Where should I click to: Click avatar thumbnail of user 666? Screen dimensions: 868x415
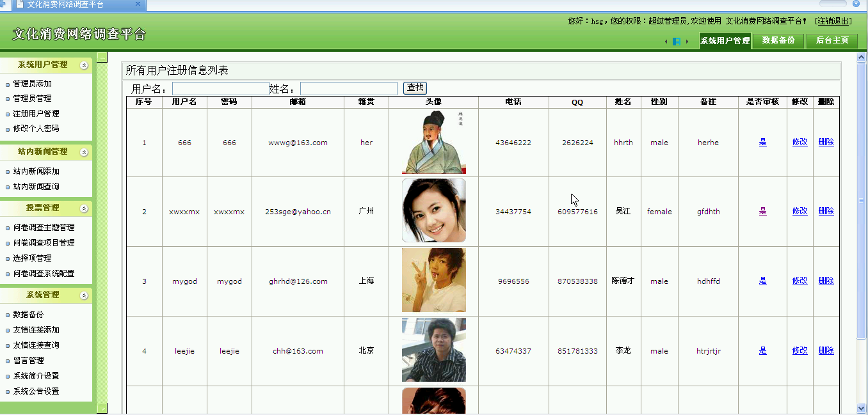coord(434,142)
